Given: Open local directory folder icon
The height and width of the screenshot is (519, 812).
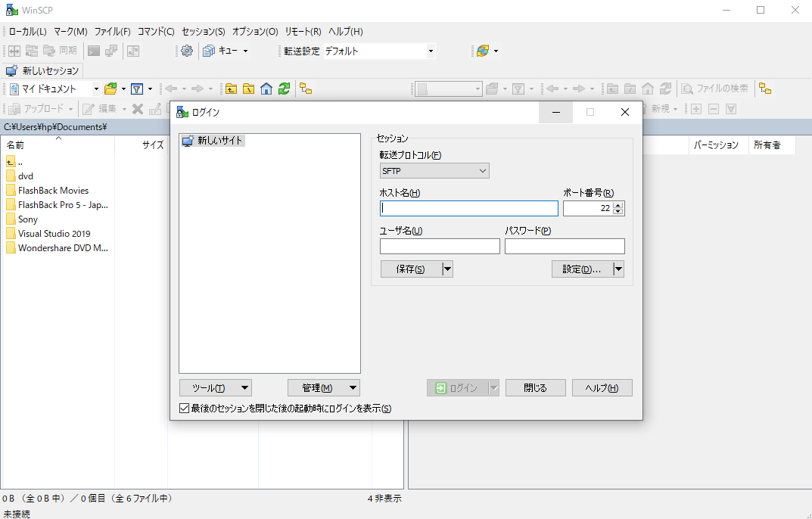Looking at the screenshot, I should 110,89.
